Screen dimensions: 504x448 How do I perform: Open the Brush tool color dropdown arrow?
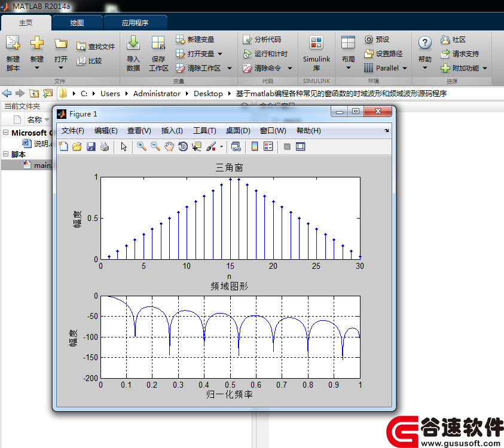point(221,147)
